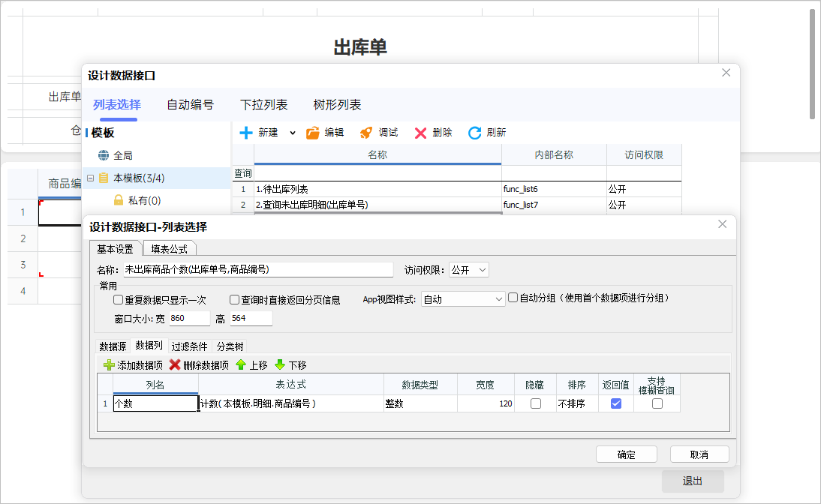
Task: Expand the 新建 dropdown arrow
Action: coord(293,133)
